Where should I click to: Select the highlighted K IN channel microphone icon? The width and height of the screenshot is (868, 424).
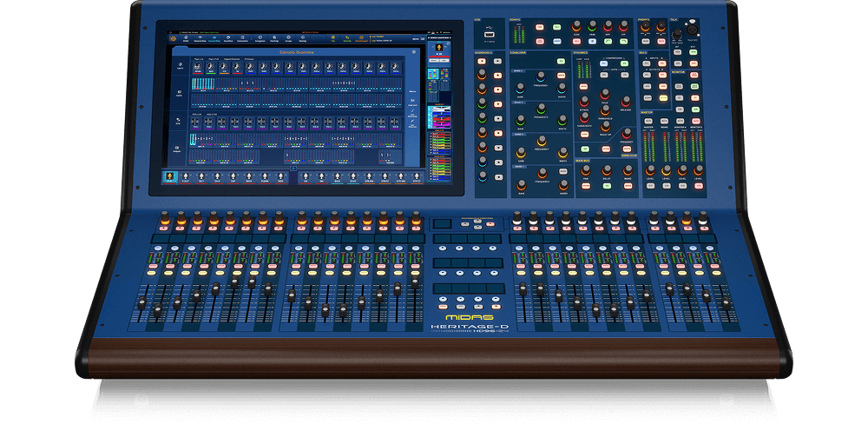[169, 176]
